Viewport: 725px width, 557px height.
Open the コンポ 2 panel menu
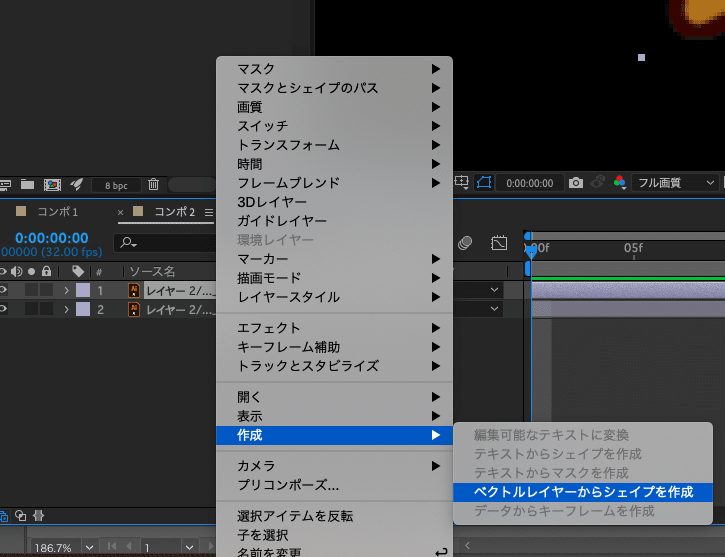tap(209, 212)
